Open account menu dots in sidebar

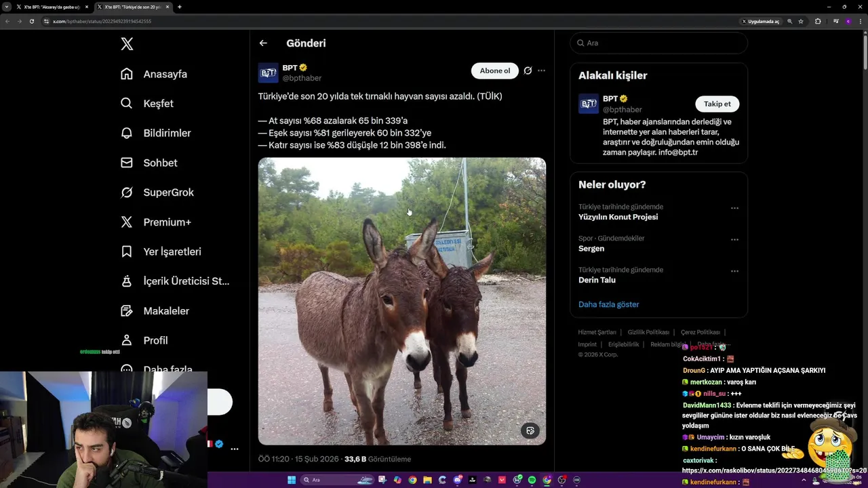point(234,449)
